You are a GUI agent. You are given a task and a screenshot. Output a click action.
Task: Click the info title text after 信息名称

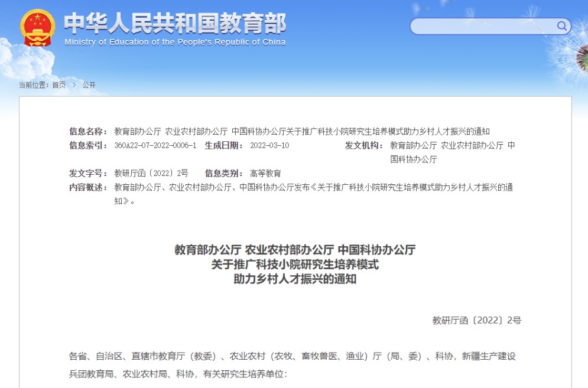click(302, 132)
